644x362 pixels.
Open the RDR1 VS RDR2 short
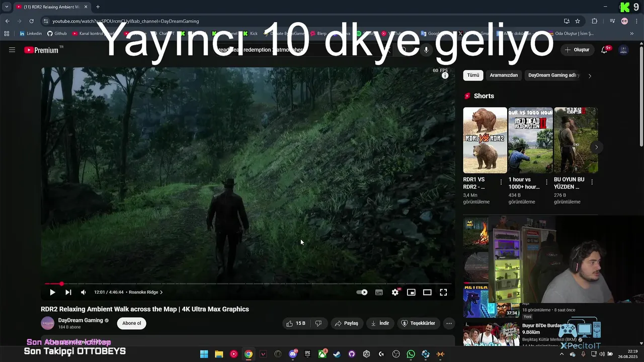coord(485,140)
